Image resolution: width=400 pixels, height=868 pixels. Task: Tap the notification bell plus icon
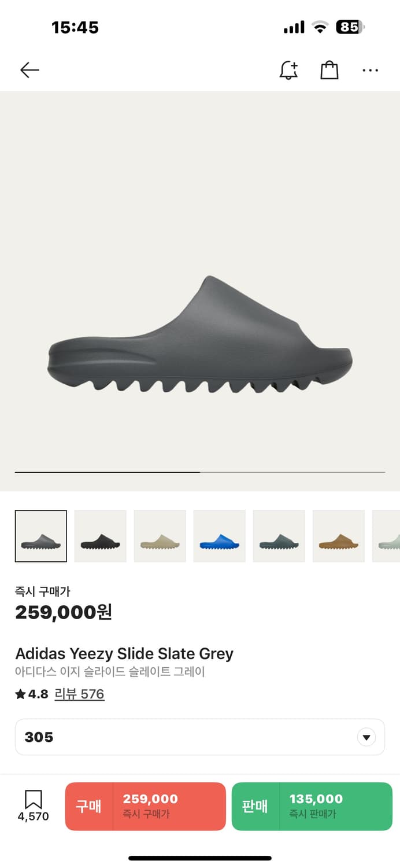(x=288, y=70)
